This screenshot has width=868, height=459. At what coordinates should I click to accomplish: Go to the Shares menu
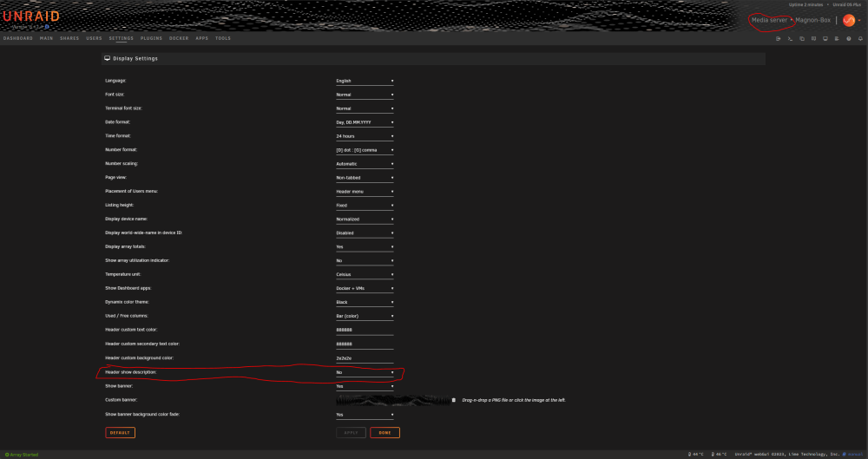pyautogui.click(x=69, y=39)
